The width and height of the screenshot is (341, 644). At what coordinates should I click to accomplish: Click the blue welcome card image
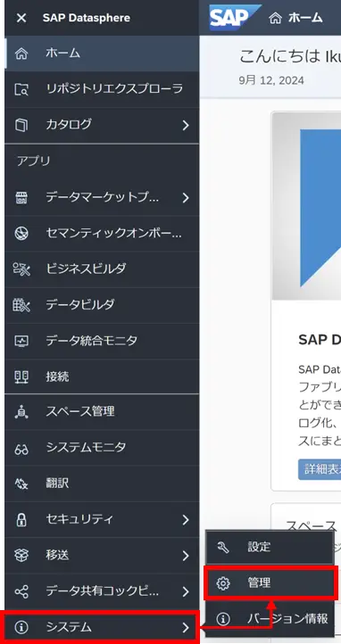coord(306,205)
